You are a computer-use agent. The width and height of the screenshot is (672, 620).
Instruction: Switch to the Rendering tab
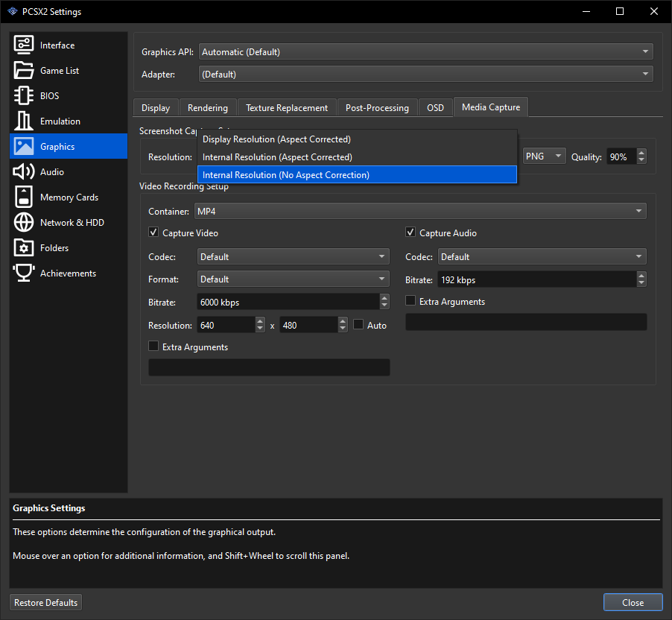point(207,107)
